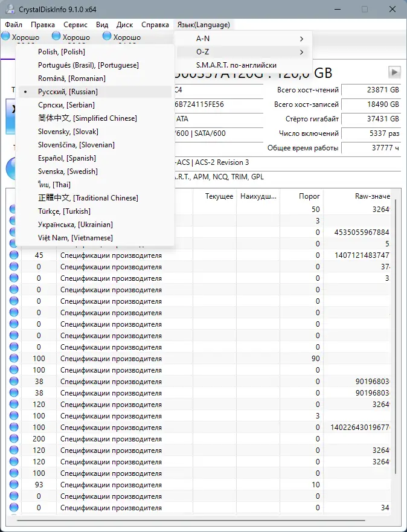The height and width of the screenshot is (532, 407).
Task: Click status orb of the row with value 200
Action: click(x=14, y=439)
